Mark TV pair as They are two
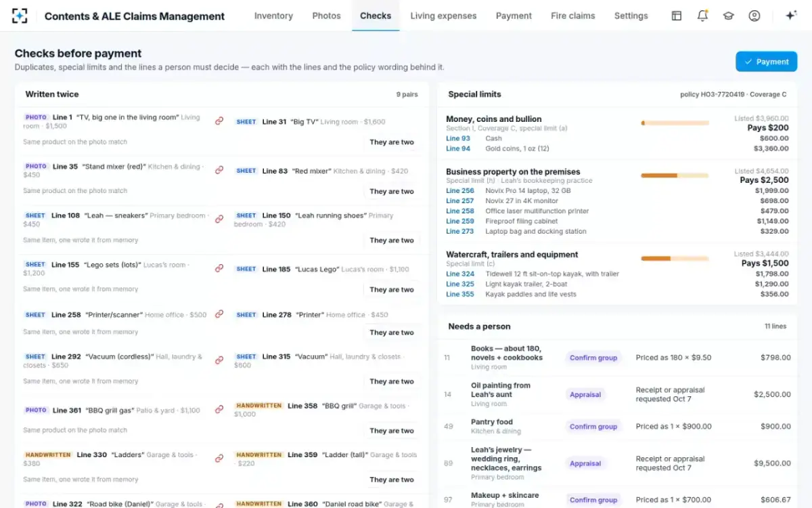Screen dimensions: 812x508 point(392,142)
